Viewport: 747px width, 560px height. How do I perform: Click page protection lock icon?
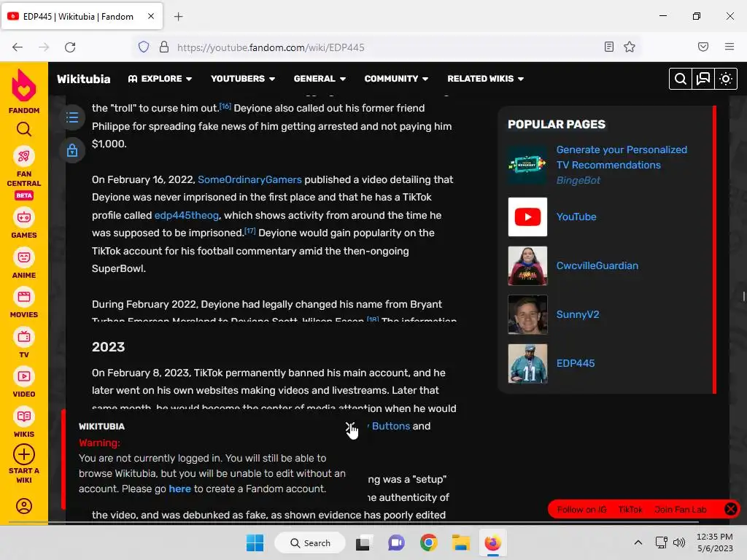(72, 150)
